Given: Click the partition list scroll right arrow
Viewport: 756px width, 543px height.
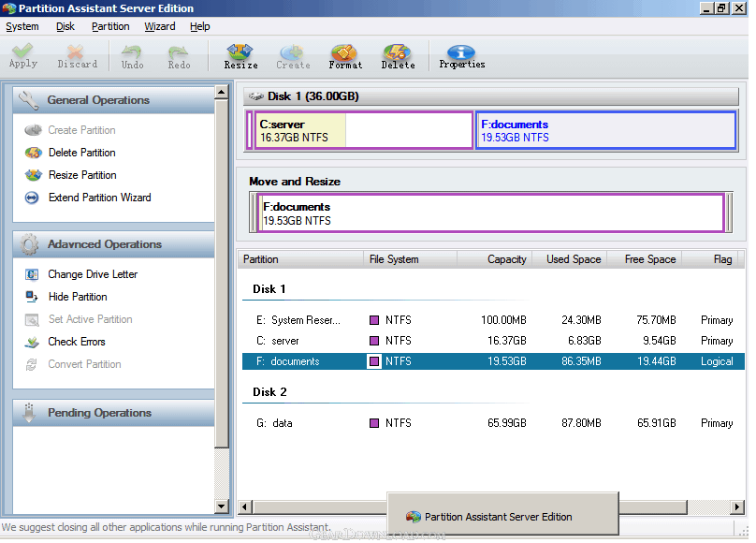Looking at the screenshot, I should pyautogui.click(x=737, y=506).
